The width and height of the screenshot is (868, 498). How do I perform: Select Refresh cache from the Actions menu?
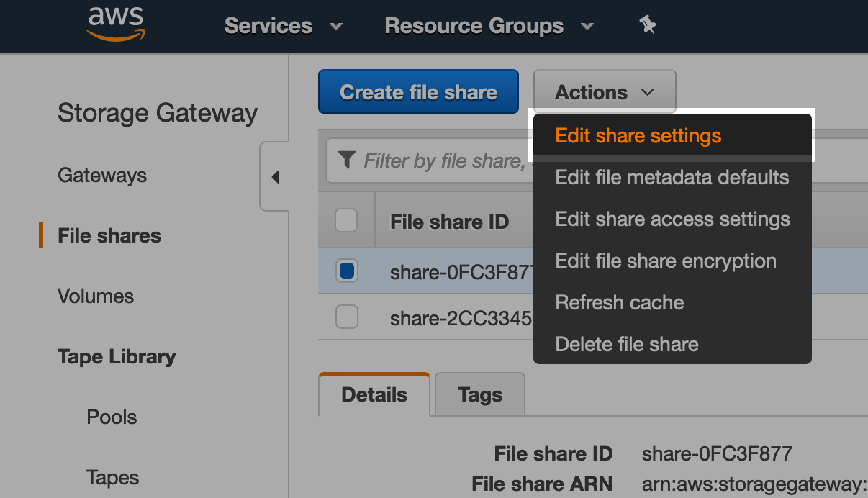(x=619, y=302)
